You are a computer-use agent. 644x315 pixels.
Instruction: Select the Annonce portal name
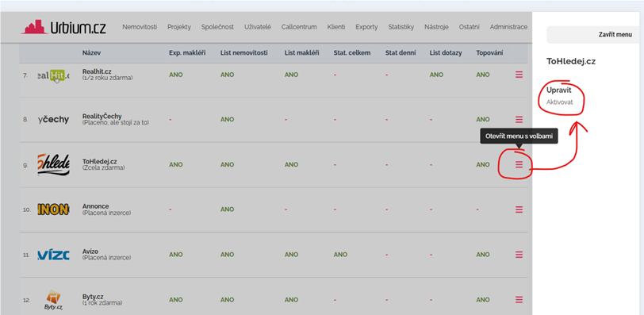click(x=96, y=206)
